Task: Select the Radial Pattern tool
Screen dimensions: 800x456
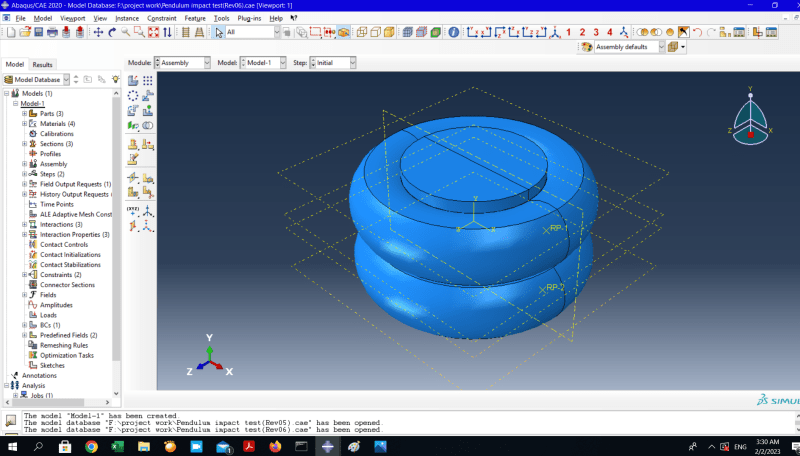Action: 133,95
